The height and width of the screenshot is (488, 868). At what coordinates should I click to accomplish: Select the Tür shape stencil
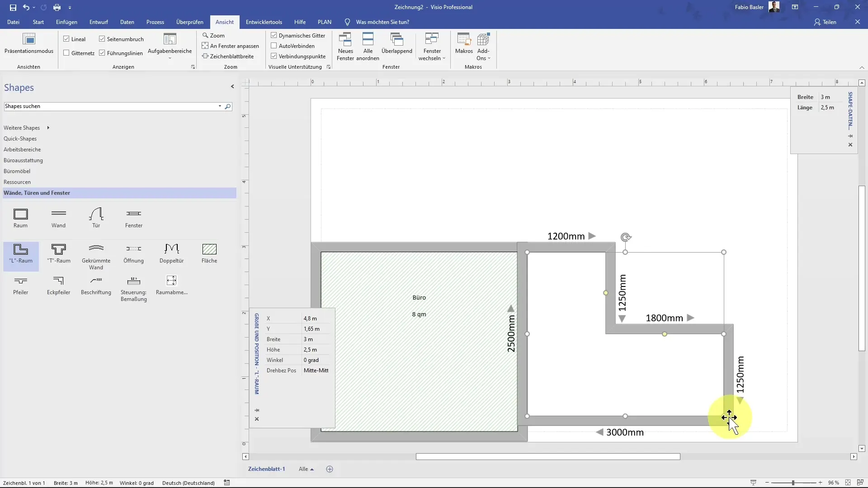pos(96,218)
